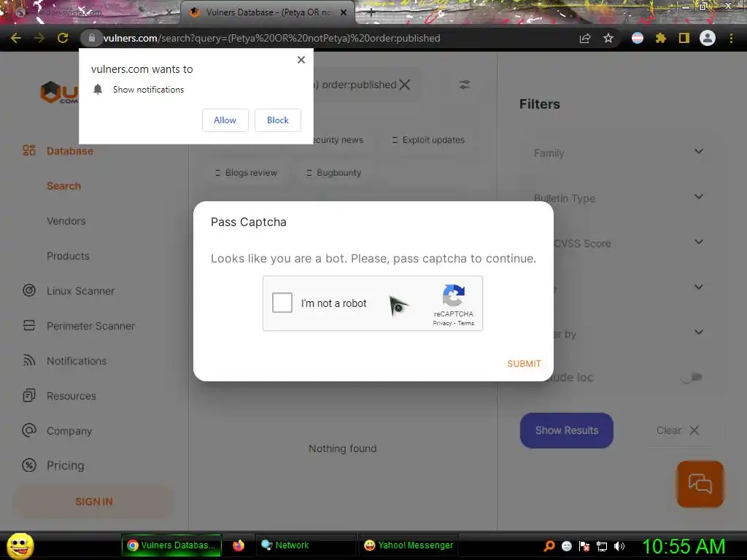This screenshot has height=560, width=747.
Task: Share this page icon
Action: (x=585, y=38)
